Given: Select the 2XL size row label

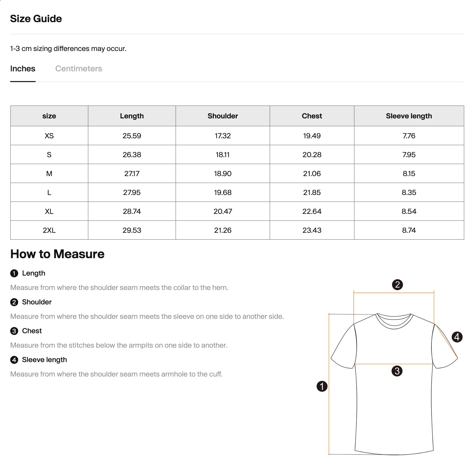Looking at the screenshot, I should coord(49,230).
